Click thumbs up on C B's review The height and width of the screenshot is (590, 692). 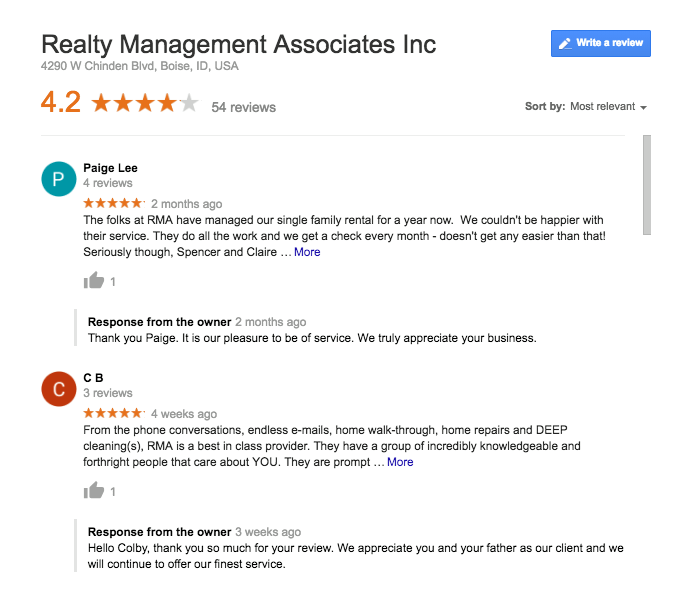click(94, 491)
